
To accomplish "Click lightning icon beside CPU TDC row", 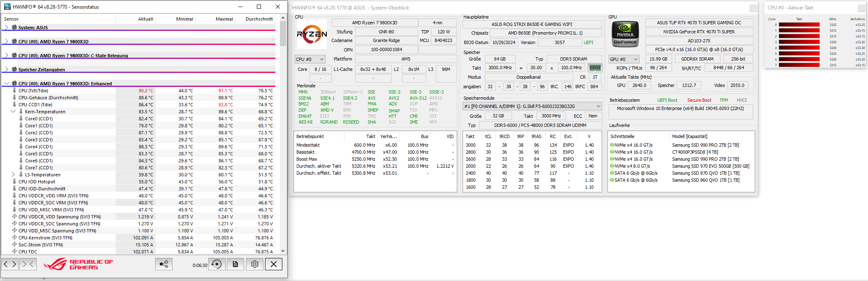I will [x=14, y=251].
